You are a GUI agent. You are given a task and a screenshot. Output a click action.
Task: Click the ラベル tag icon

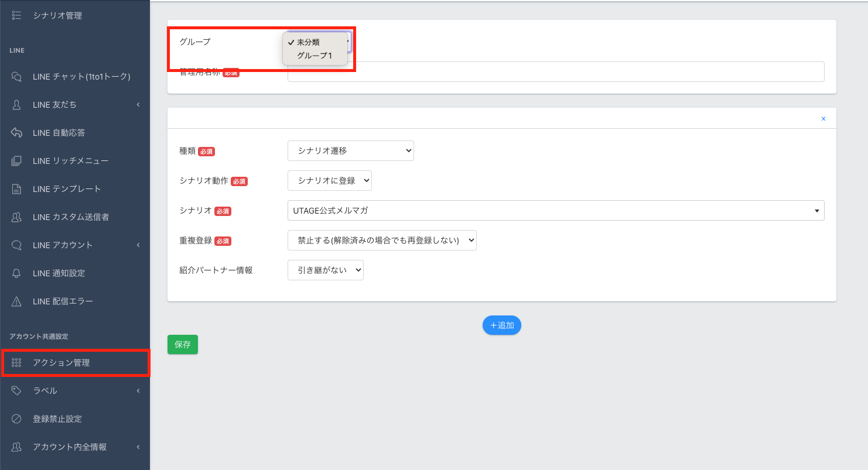pyautogui.click(x=16, y=390)
